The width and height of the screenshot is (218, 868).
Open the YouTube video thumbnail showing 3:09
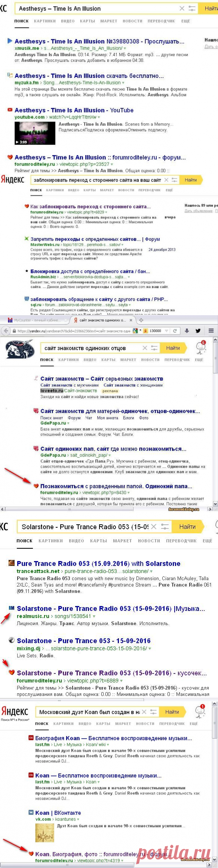[x=35, y=133]
